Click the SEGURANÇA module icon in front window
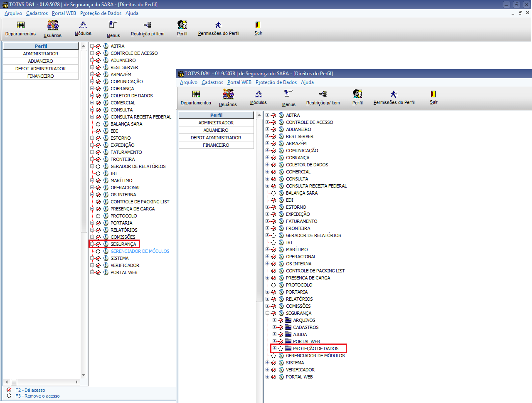The width and height of the screenshot is (532, 403). (x=281, y=313)
